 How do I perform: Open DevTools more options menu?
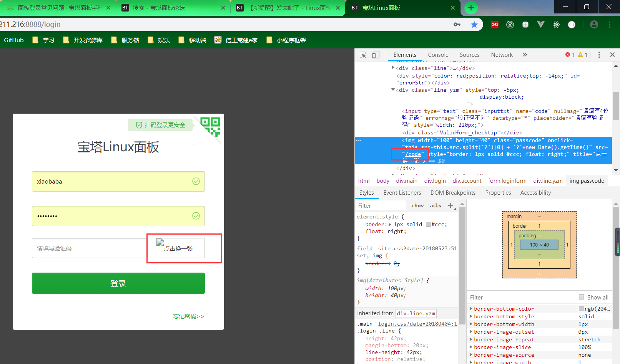coord(599,55)
